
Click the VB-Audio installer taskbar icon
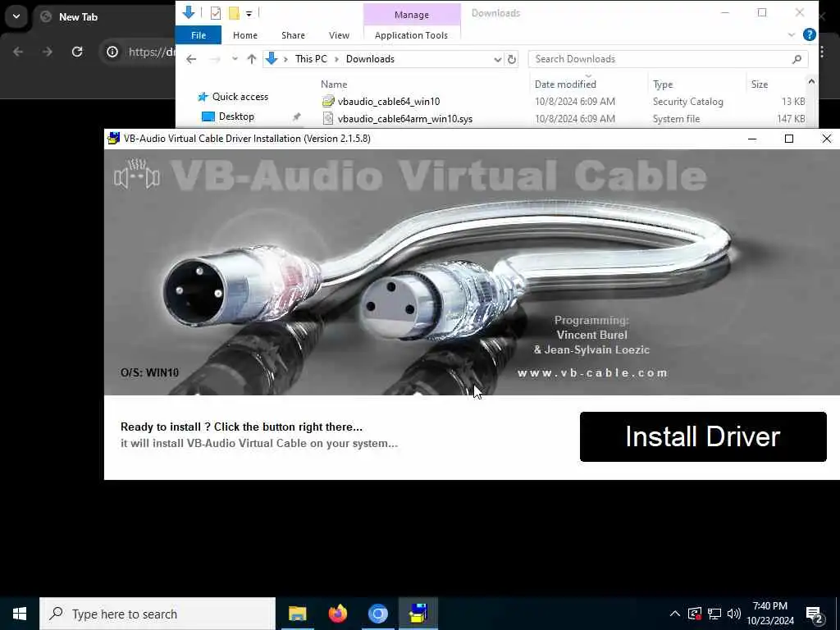pyautogui.click(x=418, y=614)
